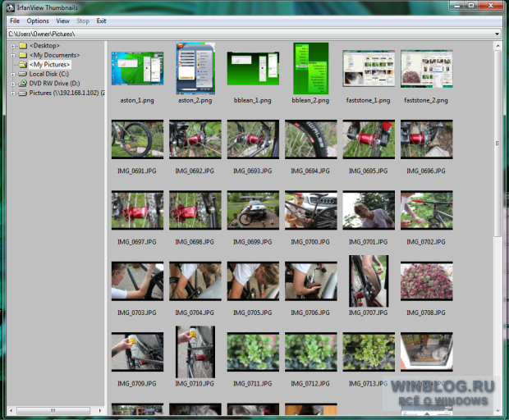Select the IMG_0696.JPG thumbnail
Viewport: 509px width, 420px height.
coord(427,139)
